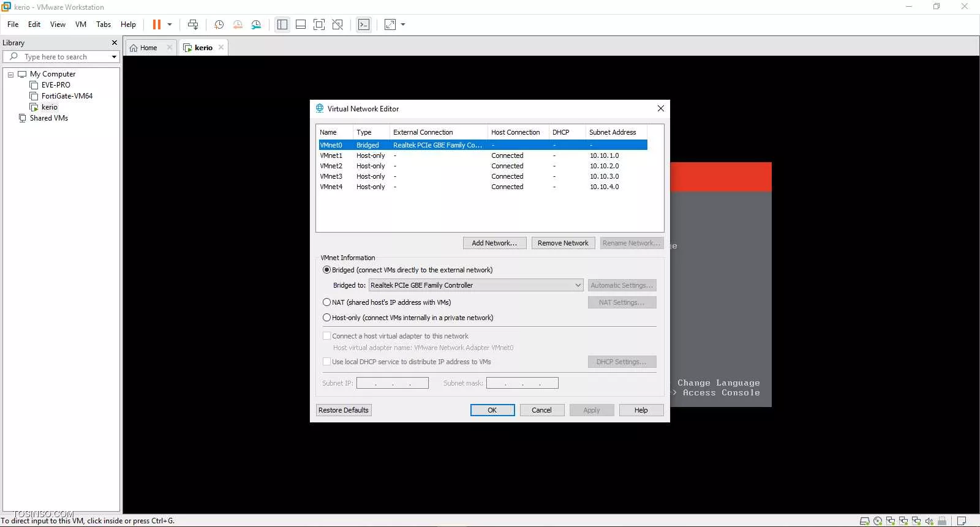Image resolution: width=980 pixels, height=527 pixels.
Task: Open the stretch guest dropdown arrow
Action: pos(403,24)
